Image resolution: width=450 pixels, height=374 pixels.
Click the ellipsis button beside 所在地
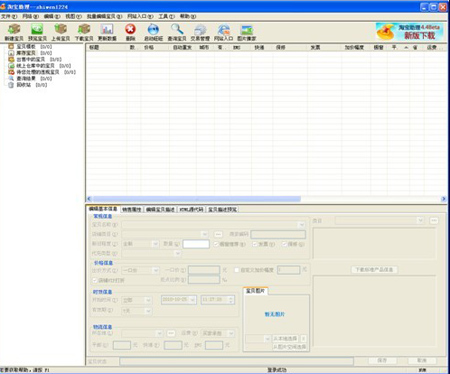(x=171, y=333)
